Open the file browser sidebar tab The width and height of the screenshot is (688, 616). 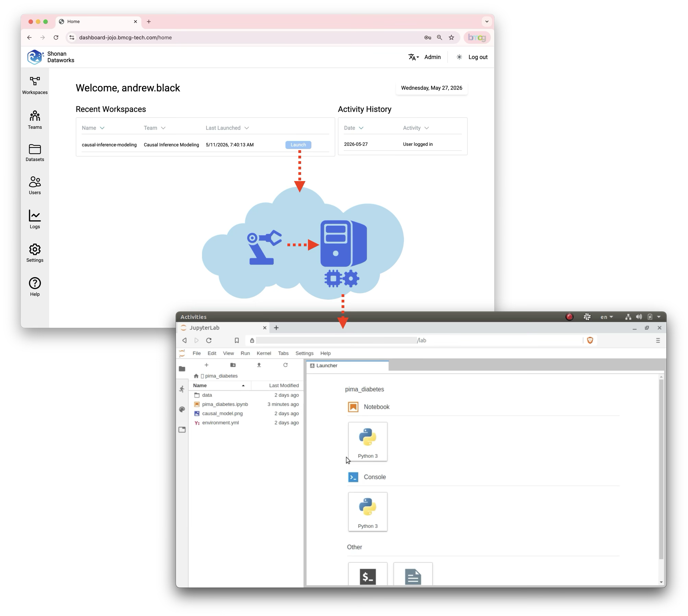point(182,369)
